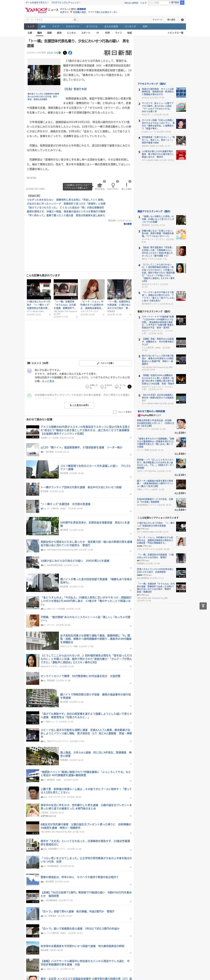
Task: Open the Kabukicho night street article photo
Action: tap(44, 75)
